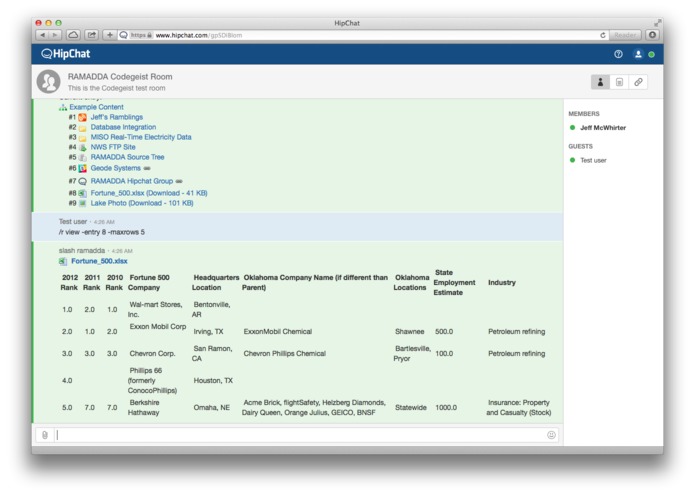Click the Safari back arrow
695x494 pixels.
tap(43, 35)
